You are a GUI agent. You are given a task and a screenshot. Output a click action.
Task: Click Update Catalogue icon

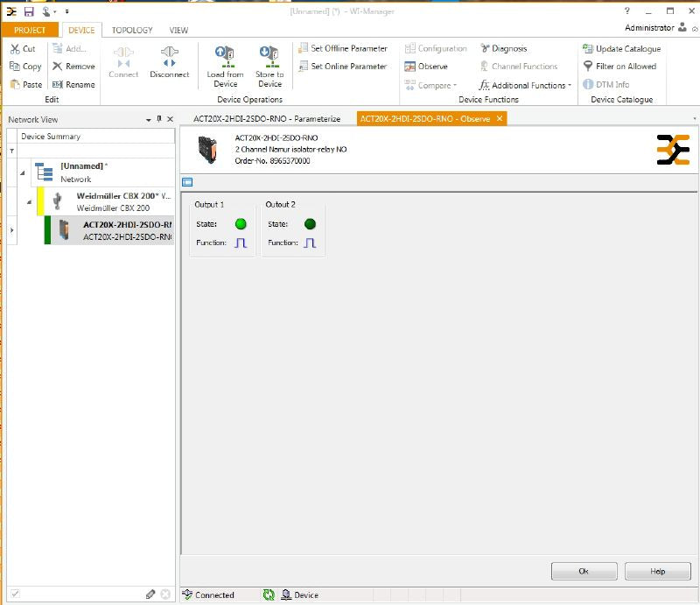tap(588, 49)
